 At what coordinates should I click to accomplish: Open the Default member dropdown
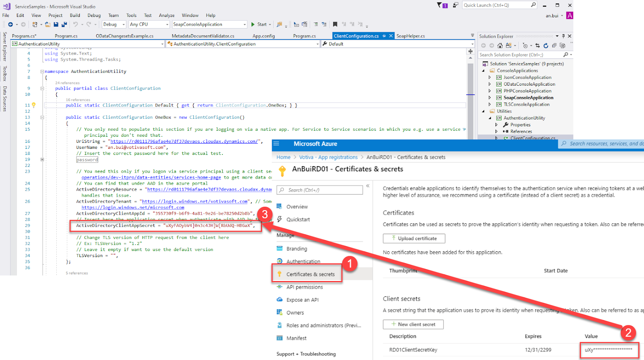[x=398, y=44]
